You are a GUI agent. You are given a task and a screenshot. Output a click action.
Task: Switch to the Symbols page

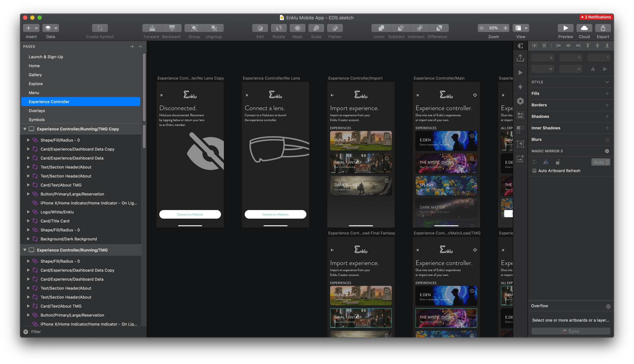pyautogui.click(x=81, y=120)
